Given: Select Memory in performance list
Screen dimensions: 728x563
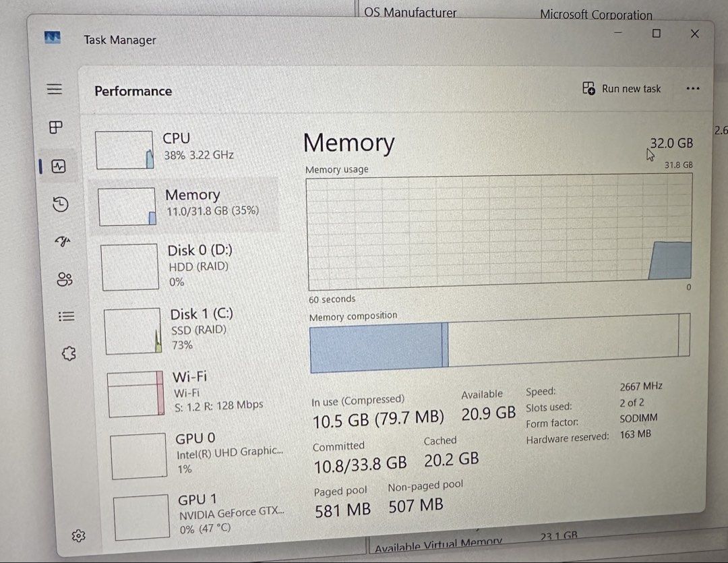Looking at the screenshot, I should [x=185, y=205].
